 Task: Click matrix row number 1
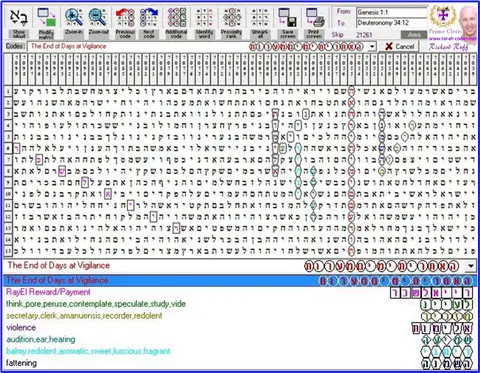point(8,91)
